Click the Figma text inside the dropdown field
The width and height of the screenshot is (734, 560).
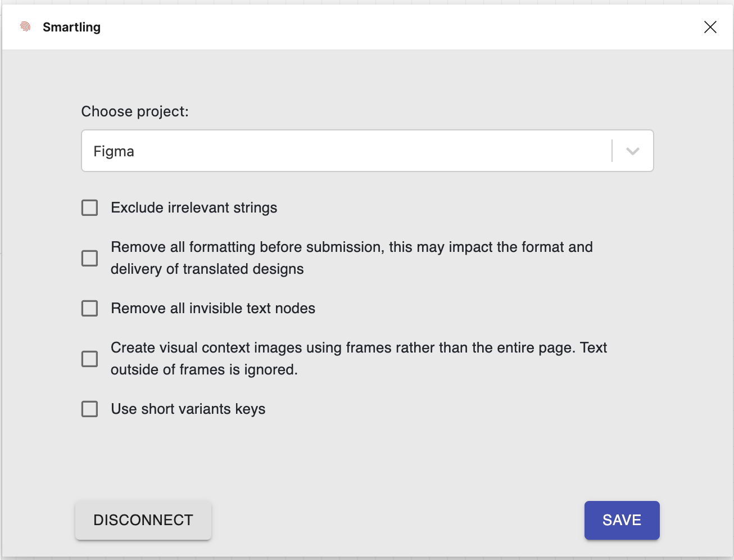coord(114,151)
